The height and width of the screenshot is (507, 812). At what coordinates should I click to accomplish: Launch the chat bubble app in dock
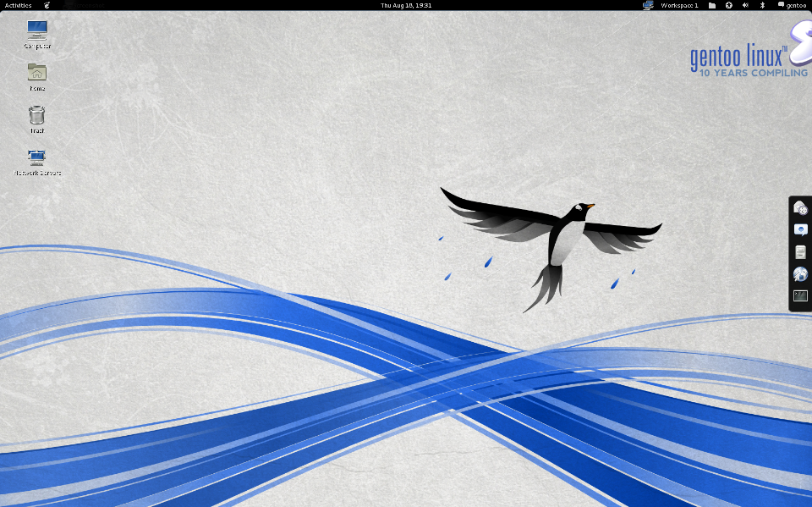point(800,229)
